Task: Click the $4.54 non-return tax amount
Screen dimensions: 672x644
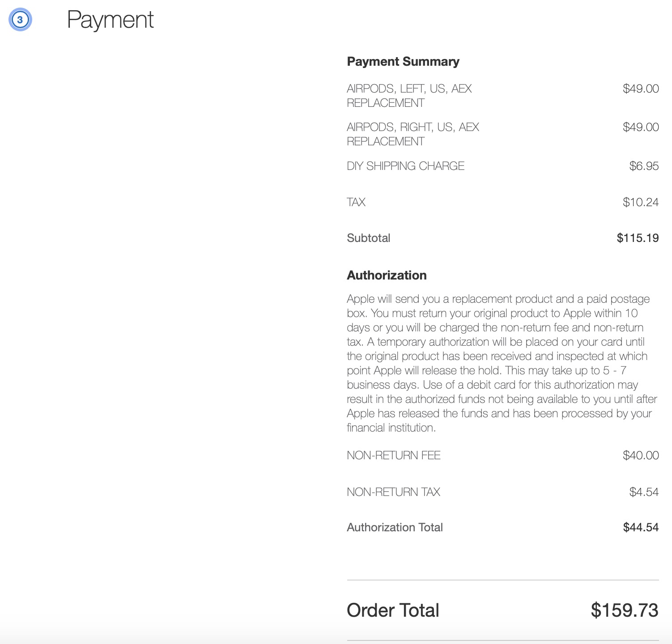Action: 643,492
